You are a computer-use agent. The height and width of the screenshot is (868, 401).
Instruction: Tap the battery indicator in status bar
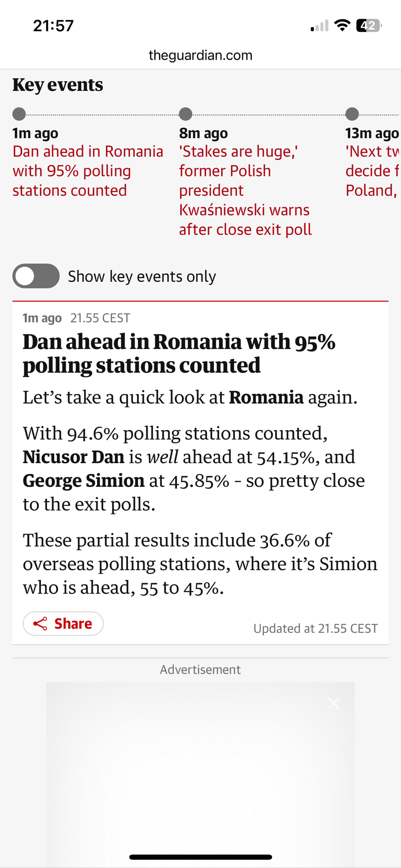(368, 26)
